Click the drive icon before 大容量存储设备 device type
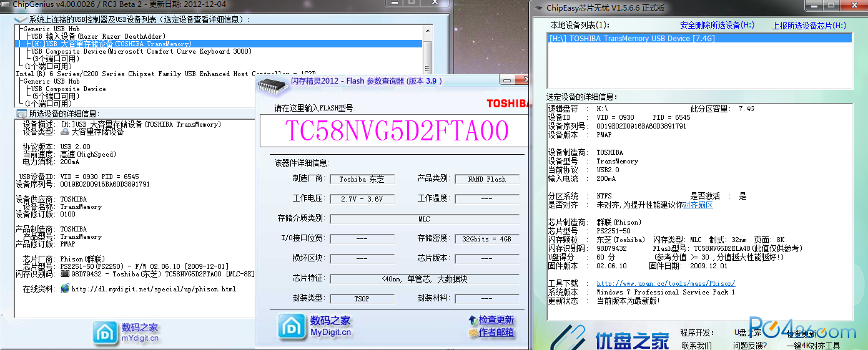The width and height of the screenshot is (868, 350). coord(64,132)
